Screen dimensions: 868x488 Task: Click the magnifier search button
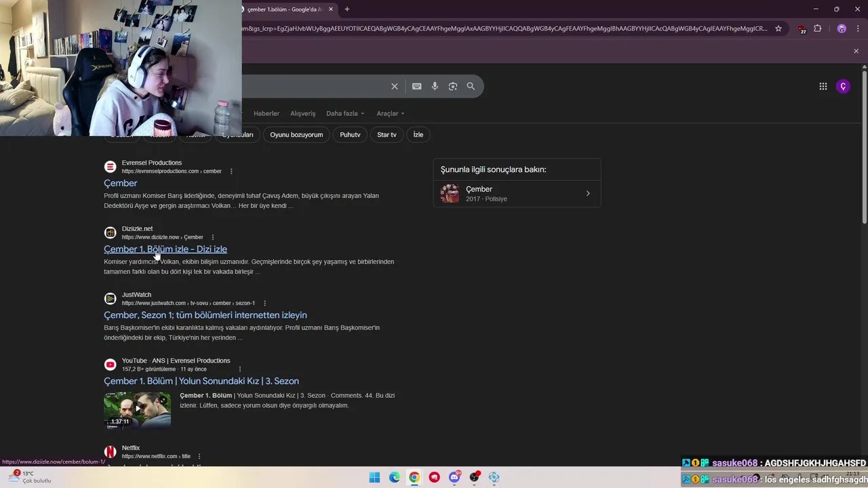click(471, 86)
